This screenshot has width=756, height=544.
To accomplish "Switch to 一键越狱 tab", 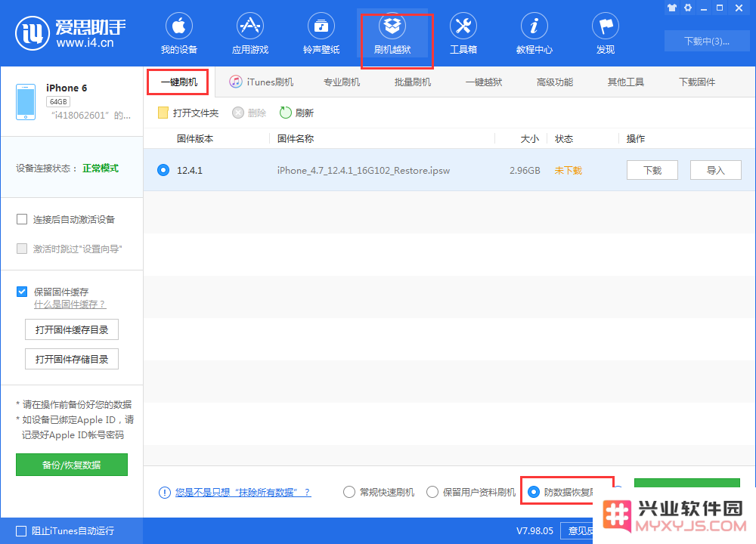I will pos(484,82).
